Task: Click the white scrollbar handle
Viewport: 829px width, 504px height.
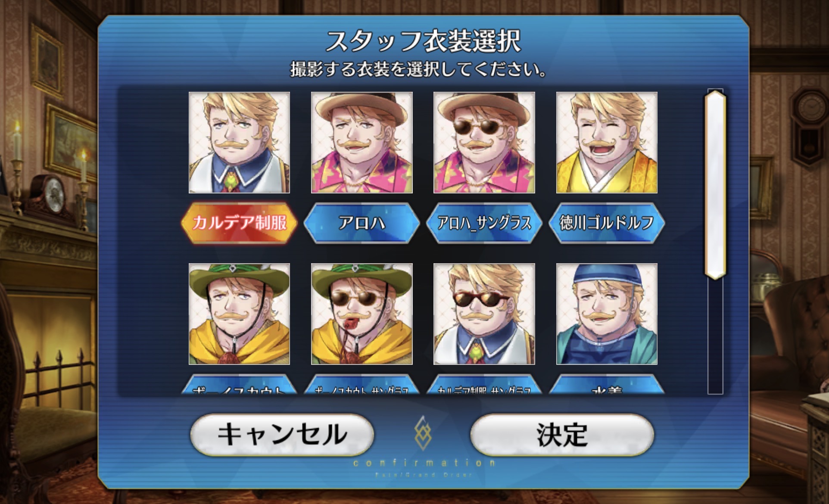Action: [715, 185]
